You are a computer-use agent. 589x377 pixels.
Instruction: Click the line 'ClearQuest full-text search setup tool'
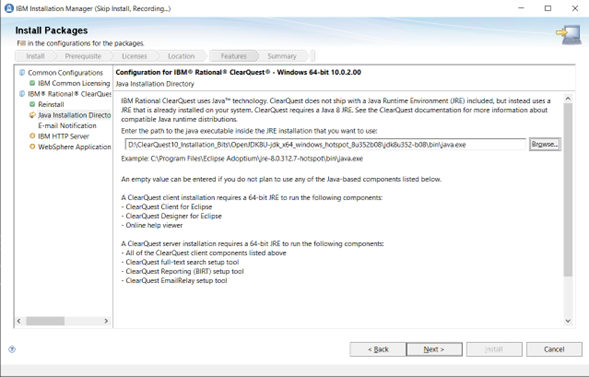180,262
